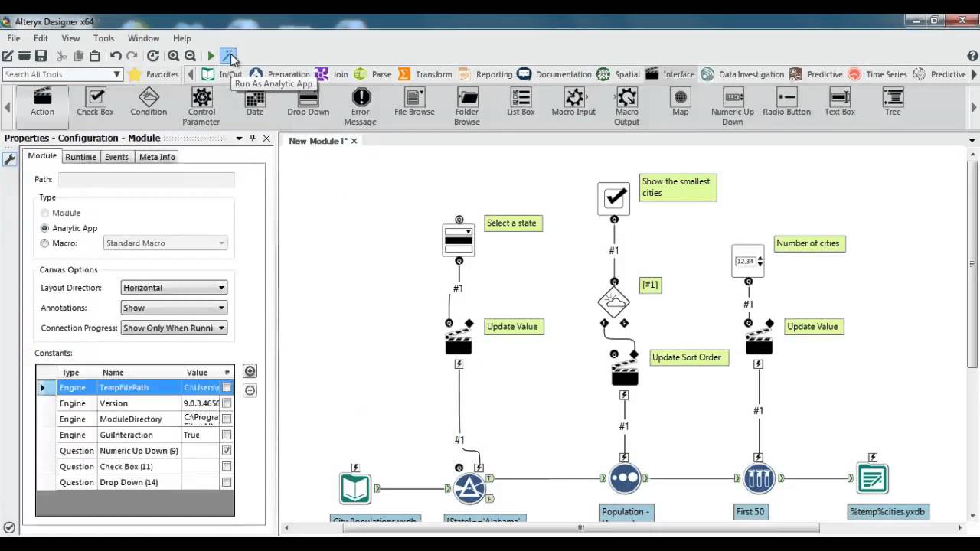Open help via the question mark icon

click(972, 56)
